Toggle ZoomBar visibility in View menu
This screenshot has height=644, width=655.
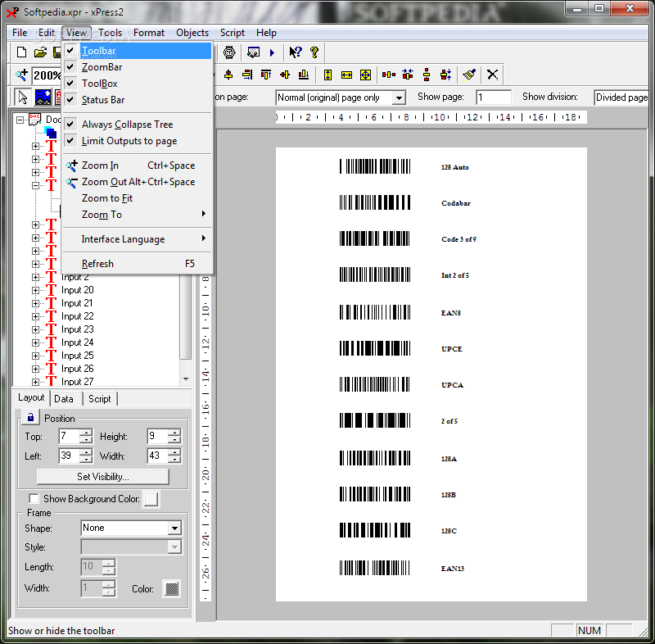click(137, 67)
